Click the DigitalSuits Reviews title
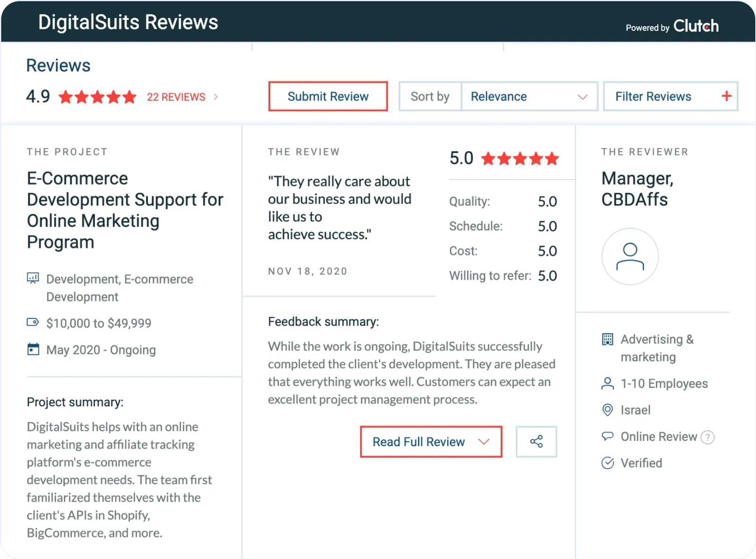 (x=128, y=22)
